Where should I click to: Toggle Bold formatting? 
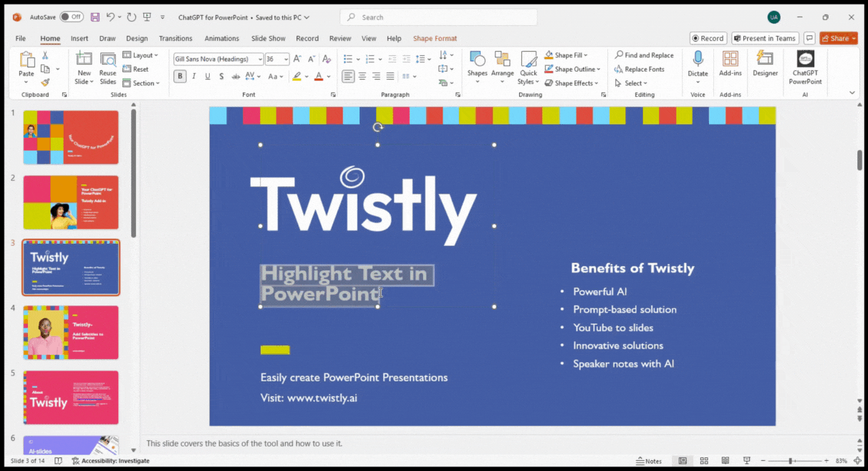pos(180,76)
